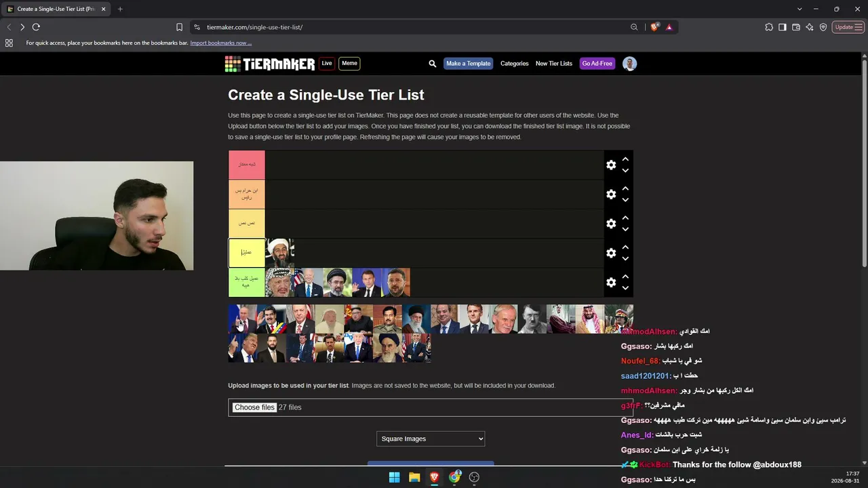Image resolution: width=868 pixels, height=488 pixels.
Task: Edit the green bottom tier label
Action: [x=247, y=282]
